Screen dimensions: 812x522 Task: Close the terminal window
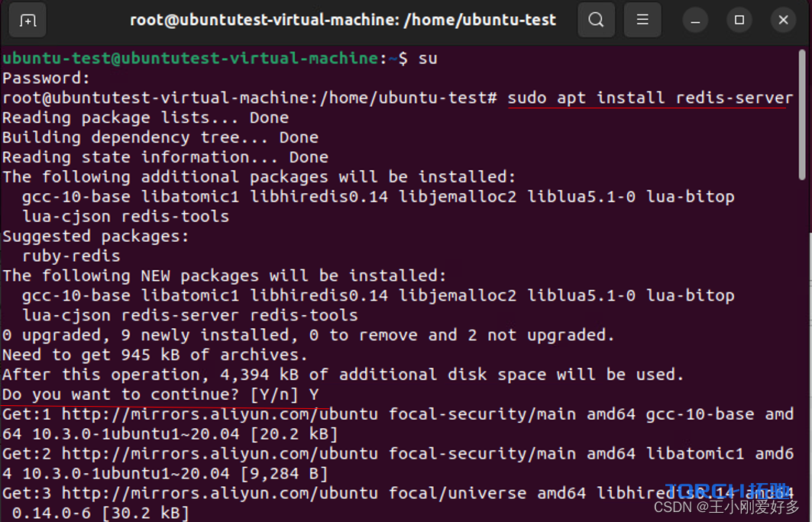tap(783, 20)
